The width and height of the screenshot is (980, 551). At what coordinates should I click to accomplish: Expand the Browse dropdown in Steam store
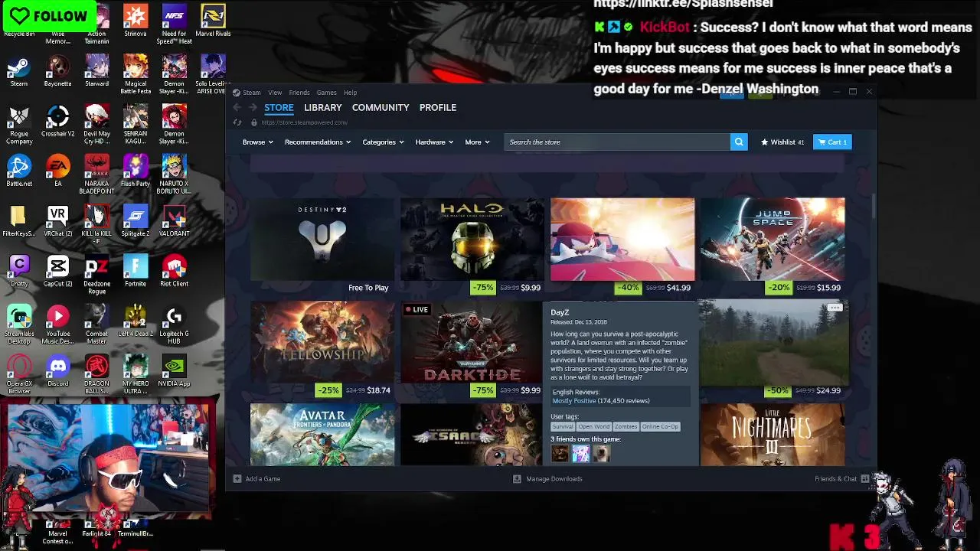tap(258, 142)
